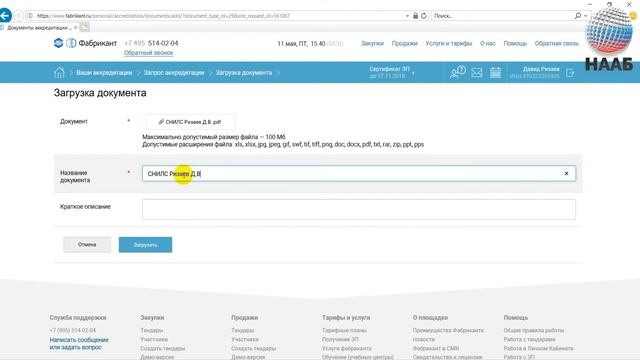Open the 'Помощь' top menu item
The height and width of the screenshot is (360, 640).
coord(515,43)
